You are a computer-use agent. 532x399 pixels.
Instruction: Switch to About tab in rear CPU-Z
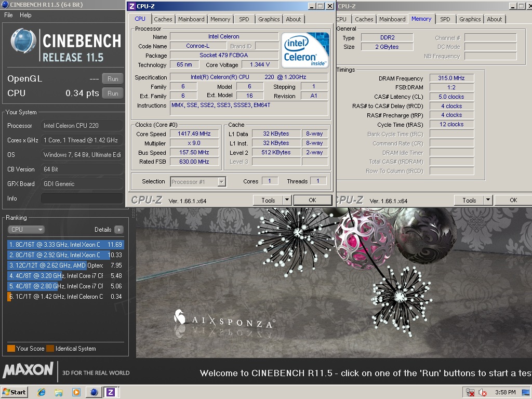[x=495, y=19]
